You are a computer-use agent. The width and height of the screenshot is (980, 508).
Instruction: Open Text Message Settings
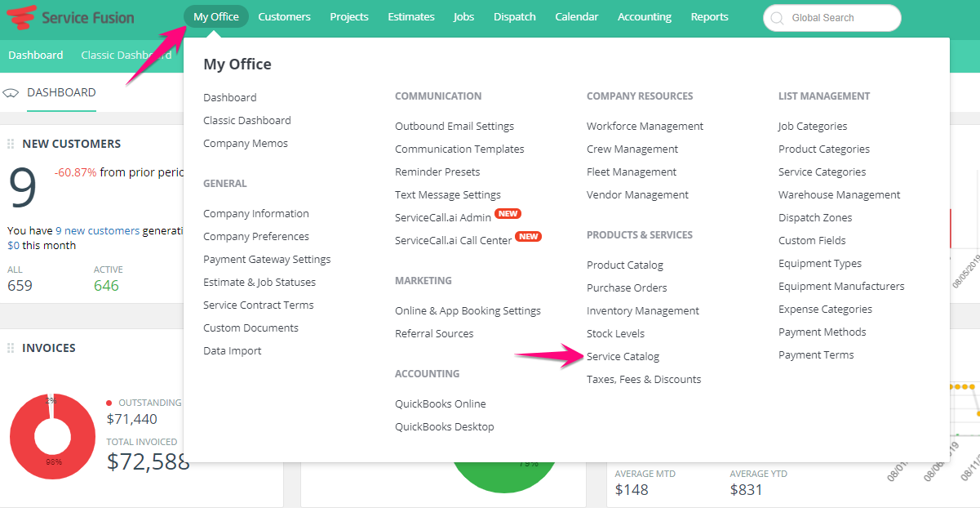tap(448, 195)
